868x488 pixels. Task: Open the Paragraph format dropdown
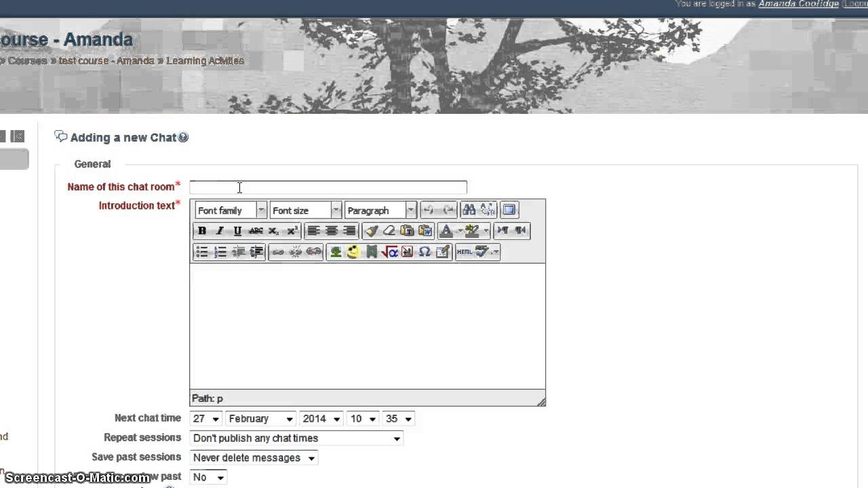380,210
